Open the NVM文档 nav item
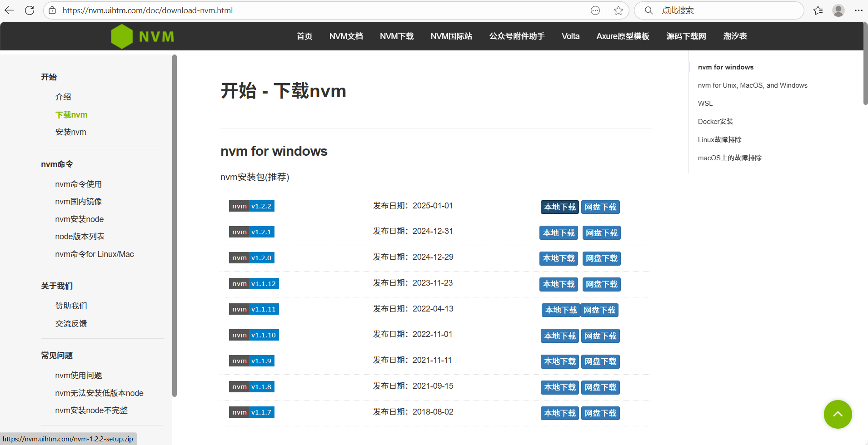The image size is (868, 445). (x=346, y=36)
